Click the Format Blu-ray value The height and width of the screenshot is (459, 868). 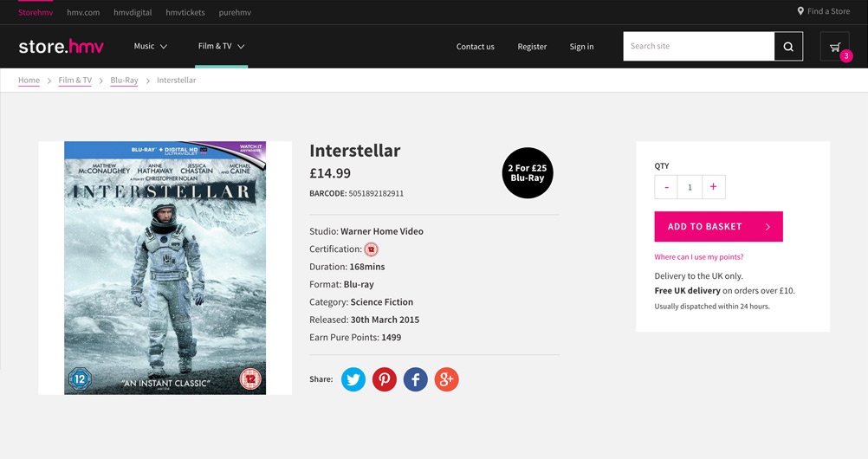(359, 285)
